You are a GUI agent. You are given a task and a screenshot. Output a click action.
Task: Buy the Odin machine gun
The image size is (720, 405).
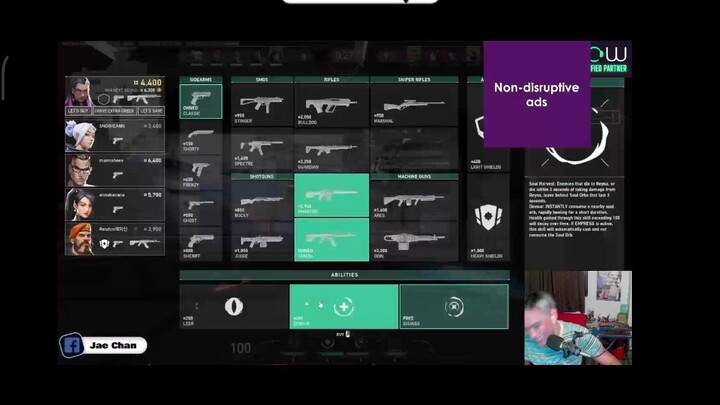coord(414,242)
